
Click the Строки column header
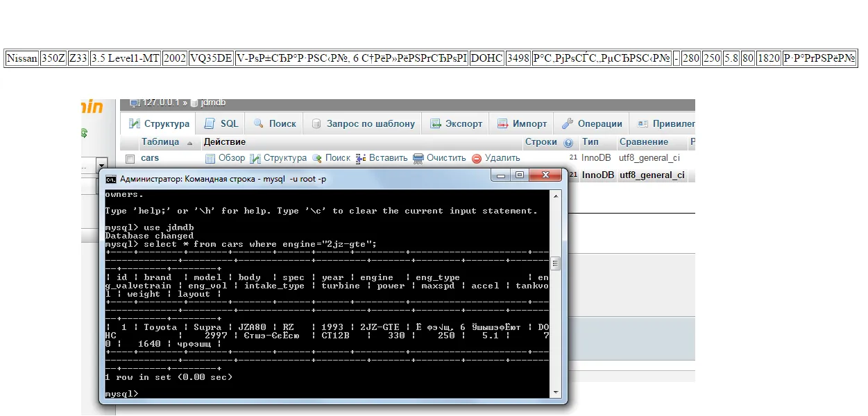[541, 142]
